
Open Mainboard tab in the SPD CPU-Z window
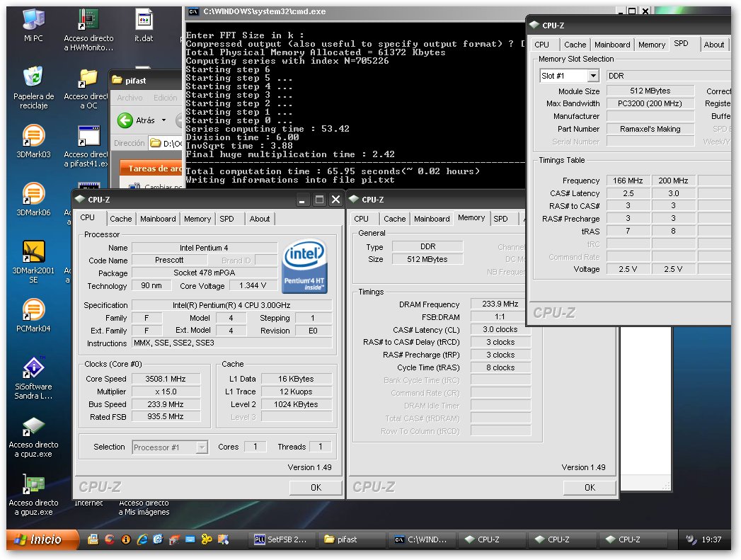[612, 45]
